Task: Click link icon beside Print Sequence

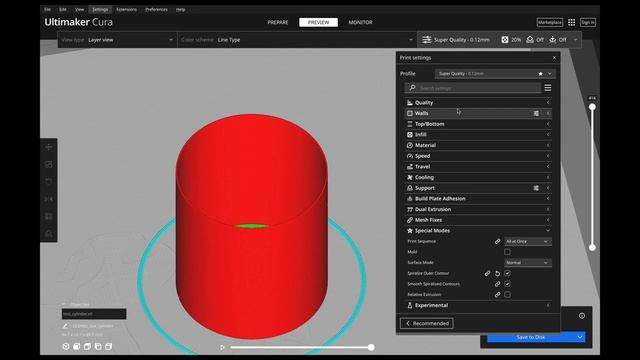Action: [497, 242]
